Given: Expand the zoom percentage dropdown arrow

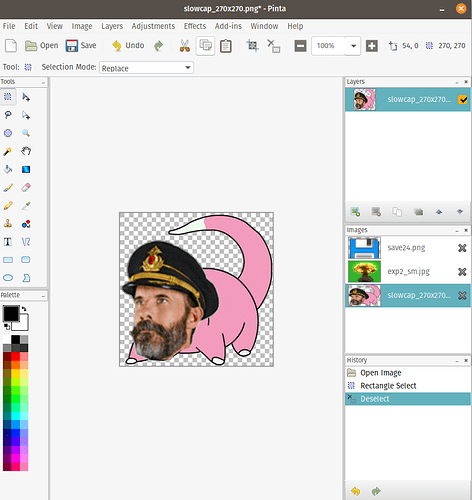Looking at the screenshot, I should pos(353,46).
